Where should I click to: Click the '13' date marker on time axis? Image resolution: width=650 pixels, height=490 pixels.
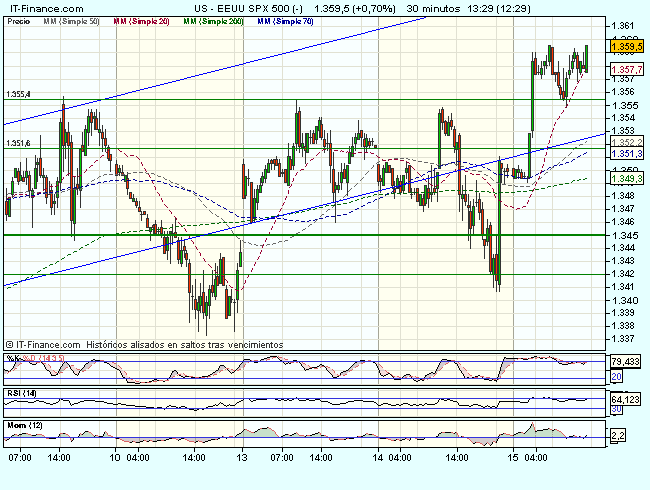(x=242, y=458)
